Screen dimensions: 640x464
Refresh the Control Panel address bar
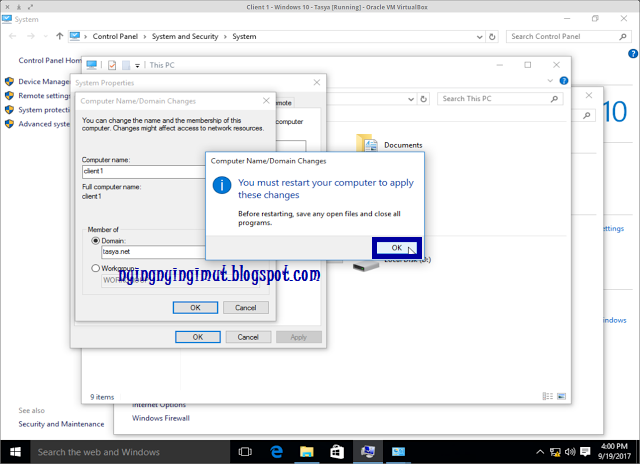(x=492, y=37)
